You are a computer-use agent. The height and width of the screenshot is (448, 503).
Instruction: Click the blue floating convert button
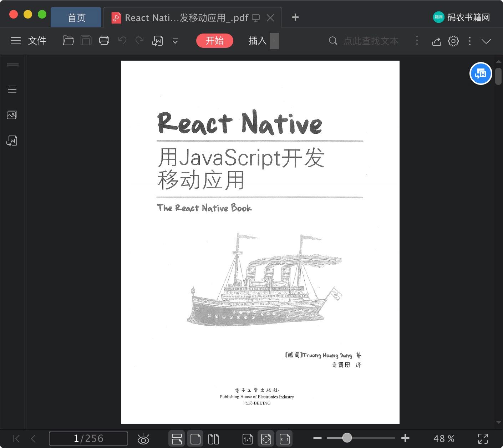point(481,73)
